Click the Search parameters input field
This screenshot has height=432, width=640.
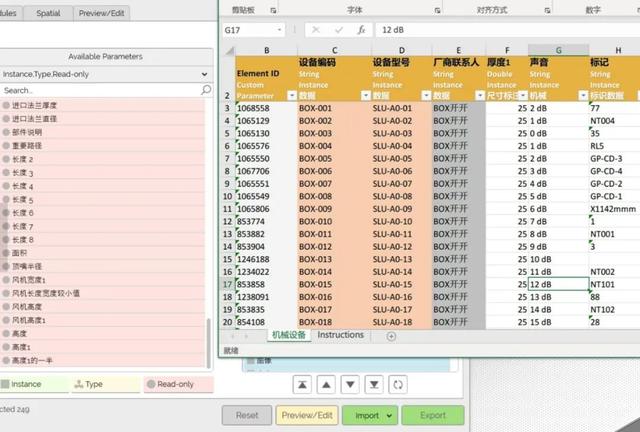[100, 90]
